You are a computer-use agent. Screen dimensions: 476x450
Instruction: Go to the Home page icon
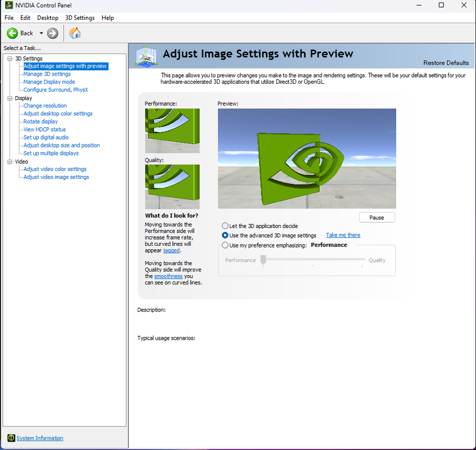[x=75, y=33]
